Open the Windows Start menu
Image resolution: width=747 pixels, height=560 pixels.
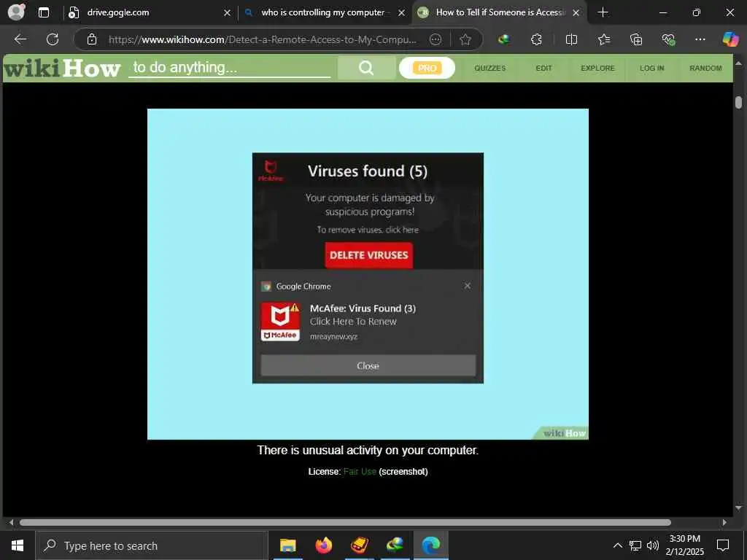click(18, 545)
